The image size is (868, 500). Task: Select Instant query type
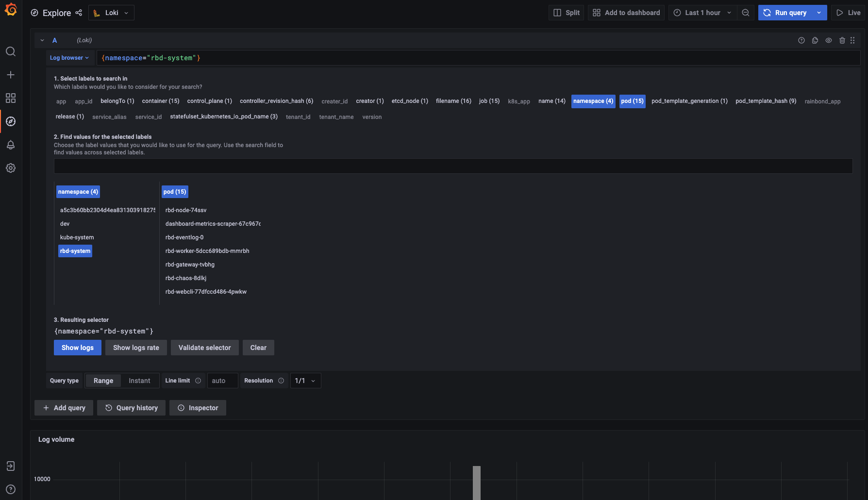(x=139, y=381)
